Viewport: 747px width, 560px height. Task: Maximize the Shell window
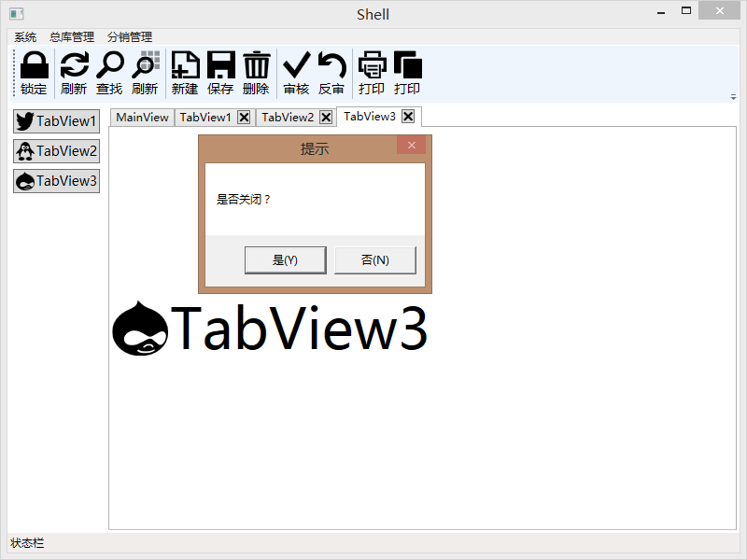pos(686,11)
